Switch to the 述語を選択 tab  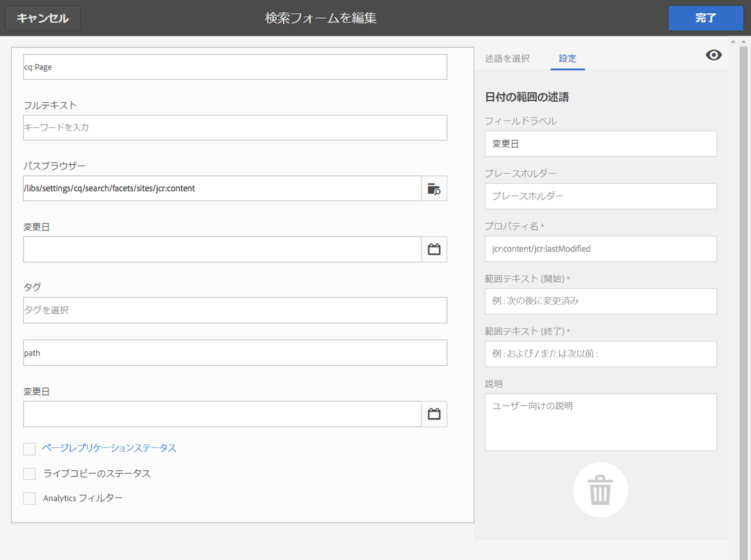pos(507,58)
